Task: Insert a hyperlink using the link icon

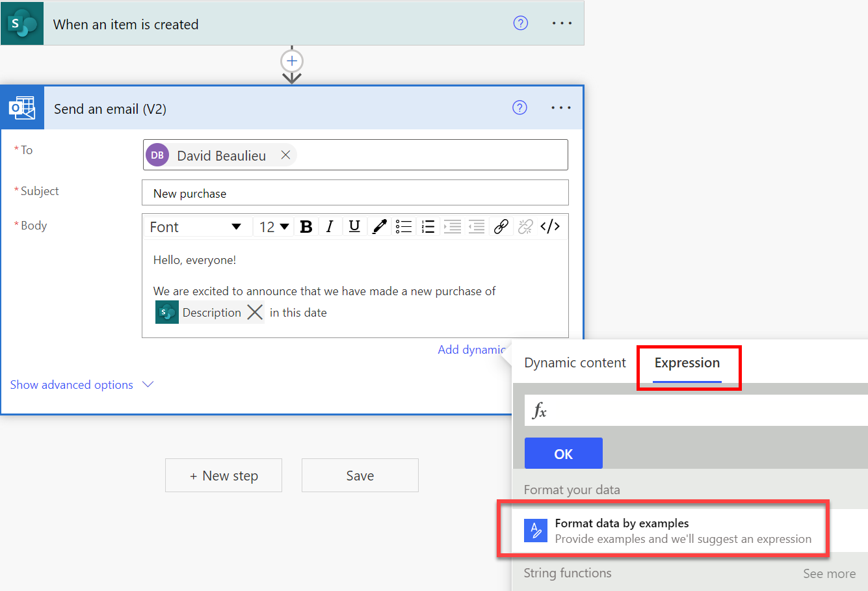Action: [501, 226]
